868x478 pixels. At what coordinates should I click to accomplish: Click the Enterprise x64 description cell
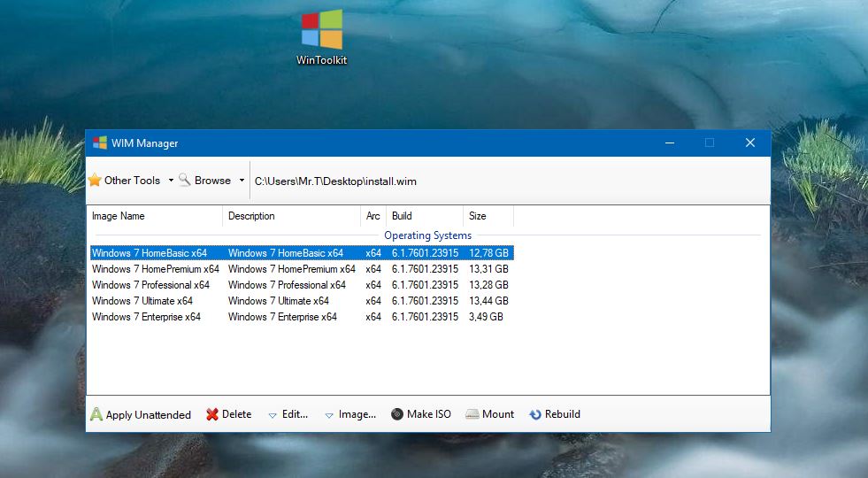[x=282, y=318]
